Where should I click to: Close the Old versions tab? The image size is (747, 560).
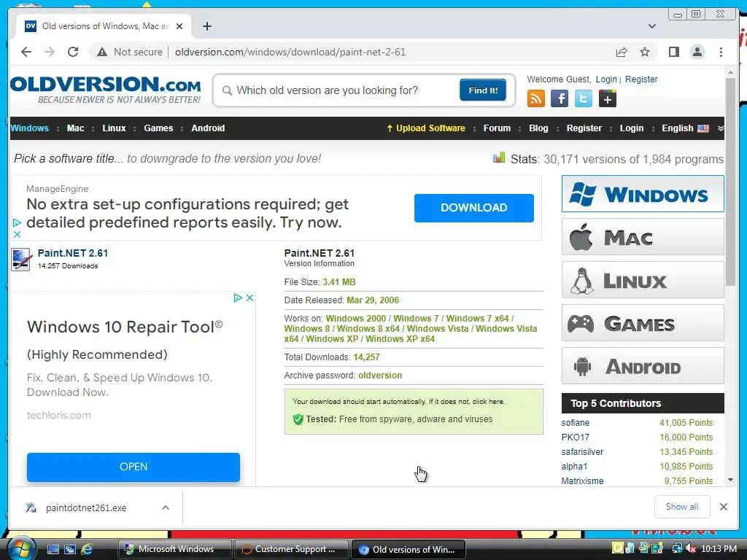[179, 26]
